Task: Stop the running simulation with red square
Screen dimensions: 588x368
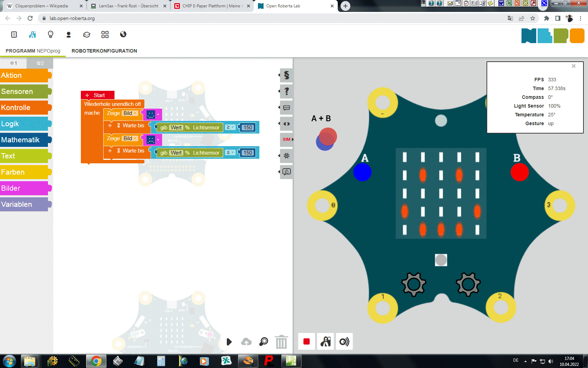Action: tap(306, 341)
